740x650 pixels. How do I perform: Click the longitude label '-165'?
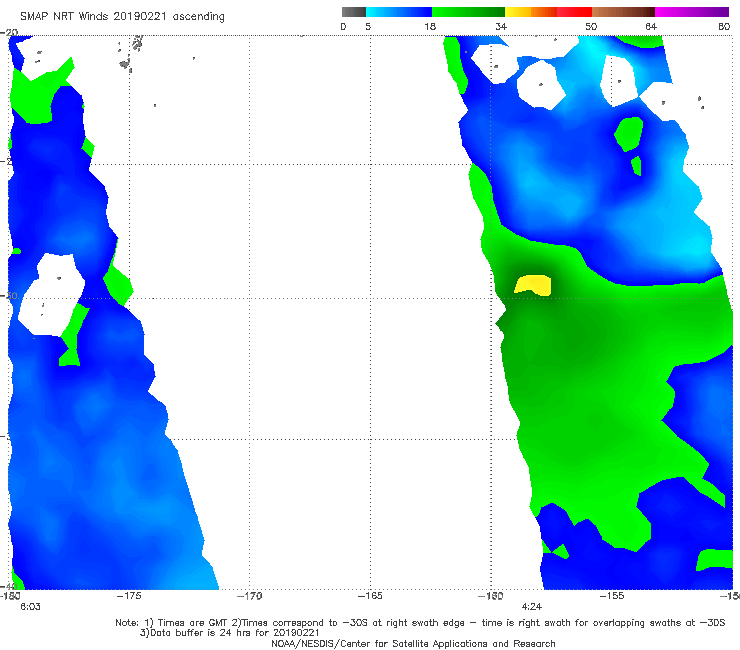click(370, 596)
